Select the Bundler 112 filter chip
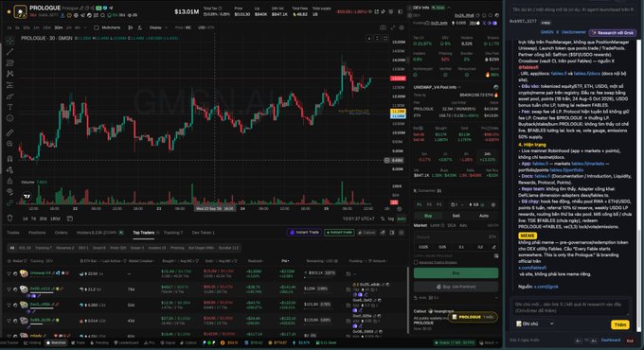Image resolution: width=644 pixels, height=350 pixels. (x=229, y=248)
